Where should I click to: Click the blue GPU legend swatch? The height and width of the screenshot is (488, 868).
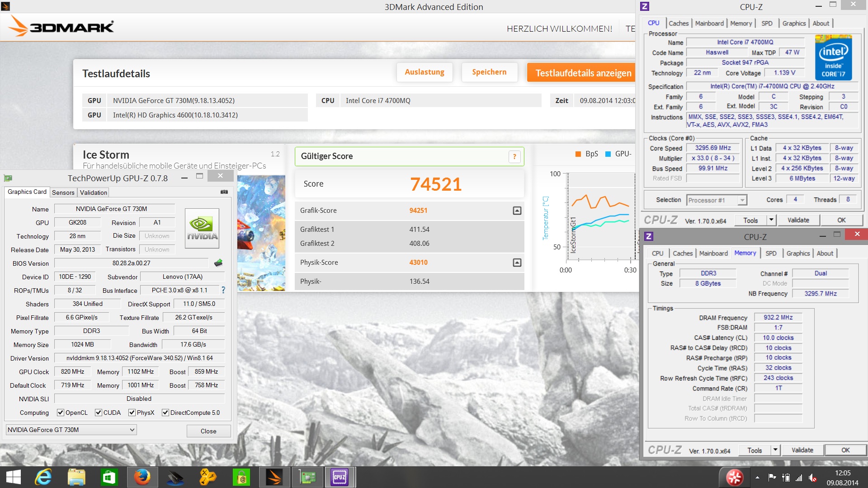click(608, 154)
